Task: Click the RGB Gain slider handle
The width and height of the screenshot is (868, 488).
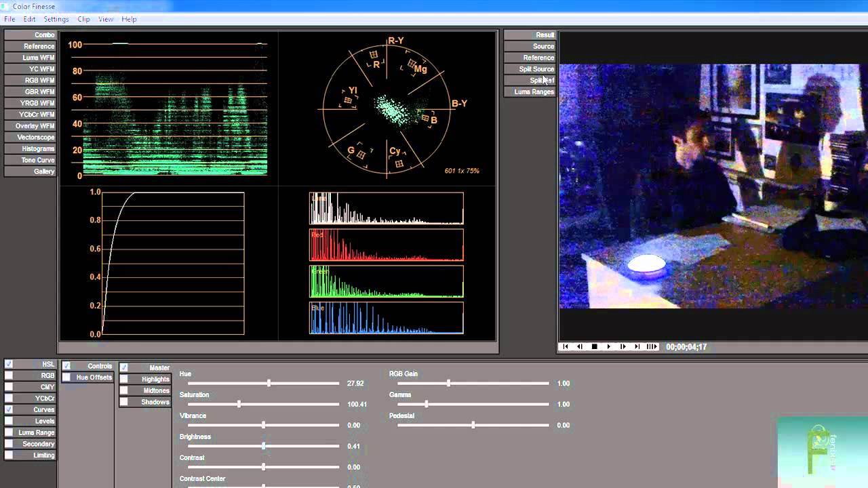Action: click(x=448, y=384)
